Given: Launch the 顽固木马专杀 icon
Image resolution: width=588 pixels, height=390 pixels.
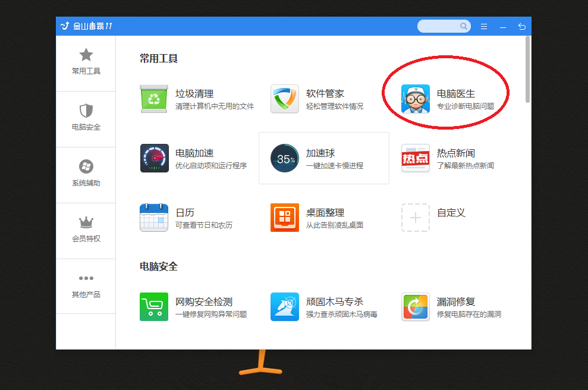Looking at the screenshot, I should (285, 307).
